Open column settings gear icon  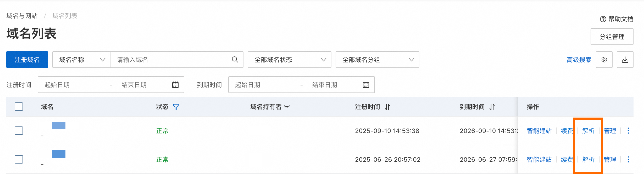(604, 60)
